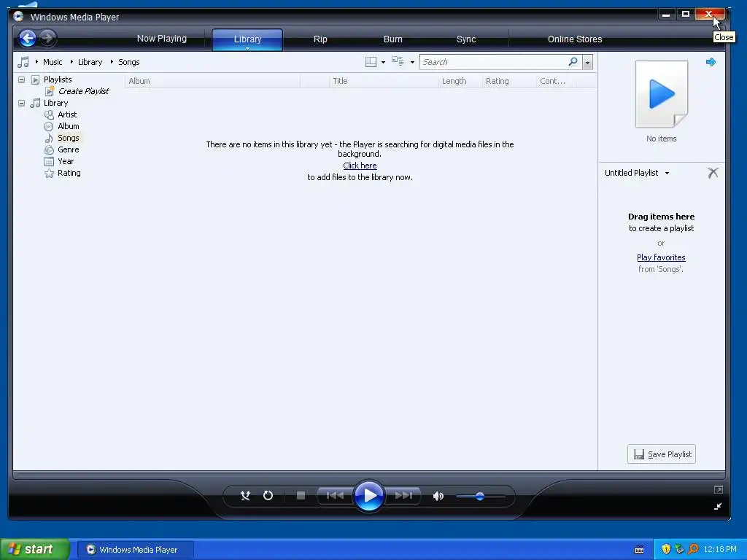Viewport: 747px width, 560px height.
Task: Click the tray magnifier search icon
Action: (x=693, y=550)
